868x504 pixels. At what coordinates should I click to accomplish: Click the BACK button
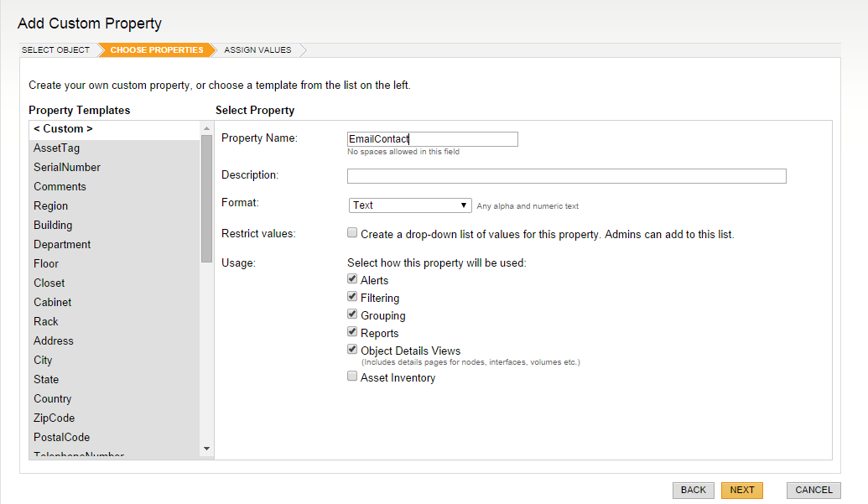693,490
